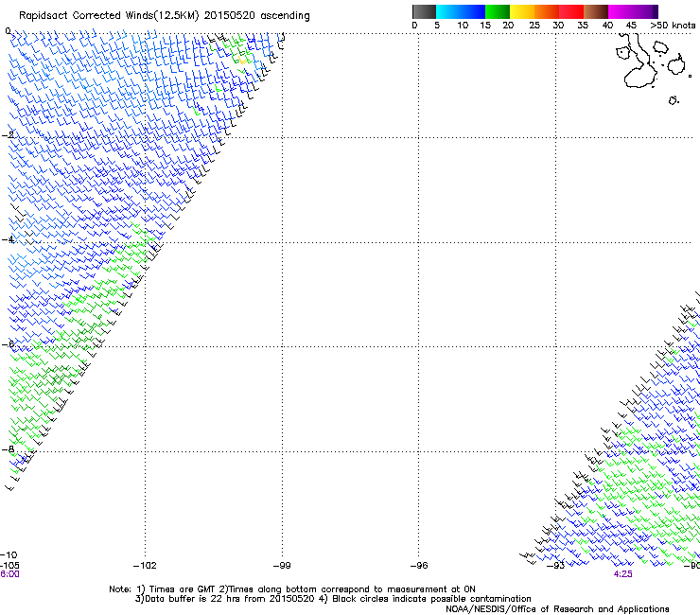Click the dark purple 45-50 knots color segment
This screenshot has width=700, height=615.
coord(645,11)
